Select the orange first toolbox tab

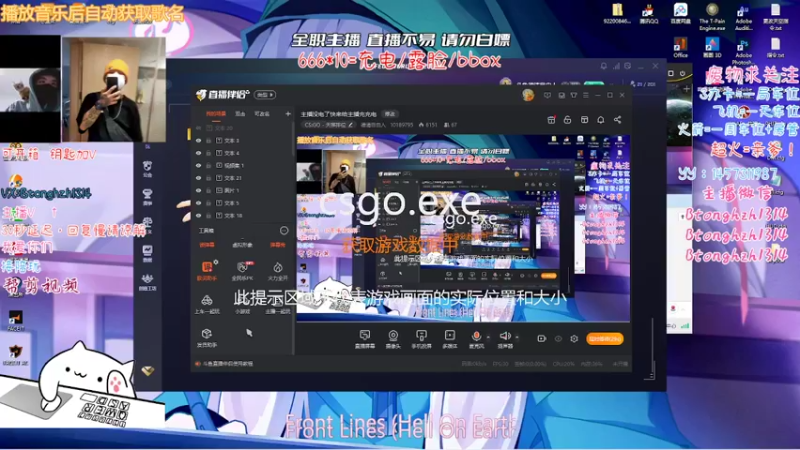tap(206, 245)
